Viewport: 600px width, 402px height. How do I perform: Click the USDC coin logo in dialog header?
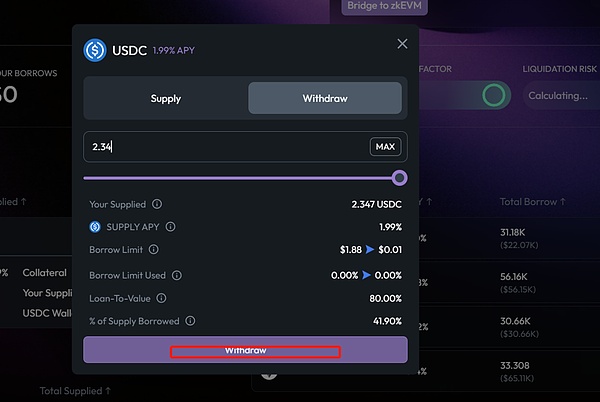95,50
